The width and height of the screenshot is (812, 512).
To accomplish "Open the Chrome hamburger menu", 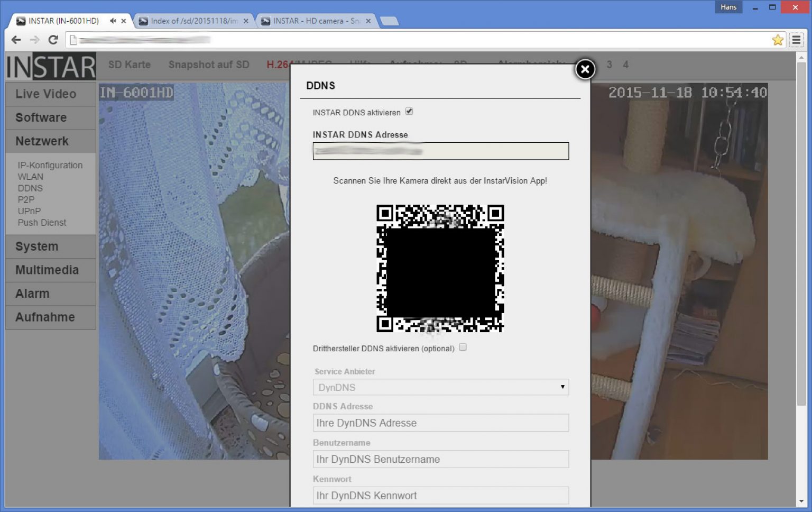I will [796, 40].
